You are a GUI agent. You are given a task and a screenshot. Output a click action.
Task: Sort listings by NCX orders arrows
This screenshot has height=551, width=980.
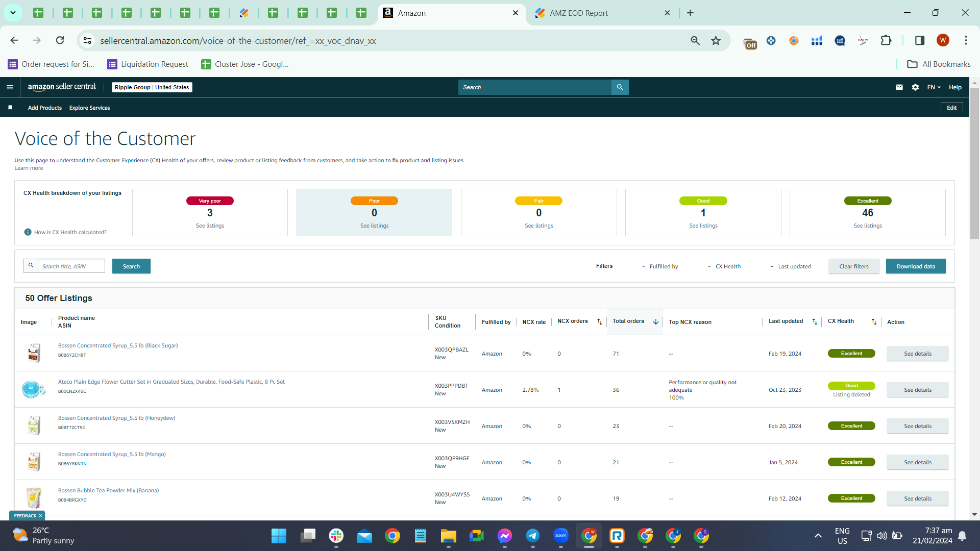coord(600,322)
